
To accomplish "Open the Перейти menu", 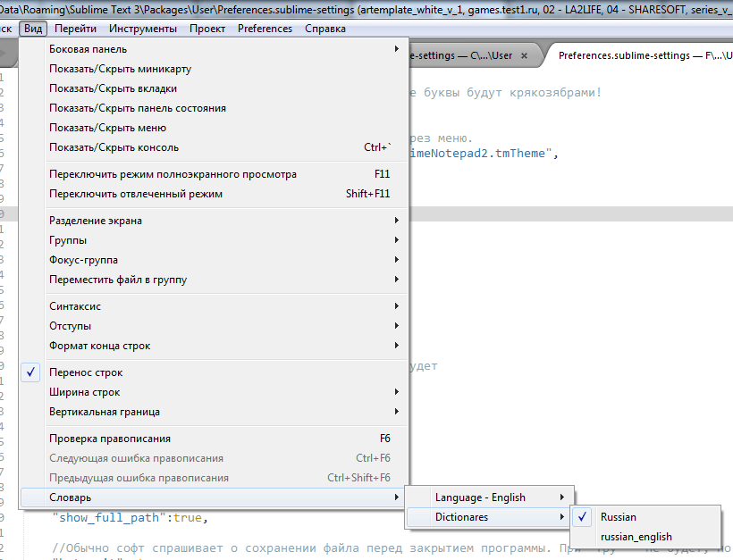I will [75, 29].
